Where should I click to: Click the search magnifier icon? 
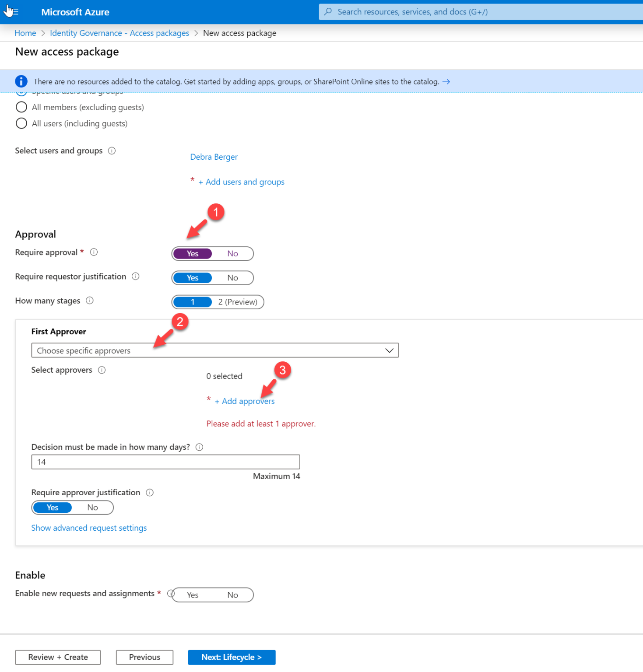(x=327, y=12)
